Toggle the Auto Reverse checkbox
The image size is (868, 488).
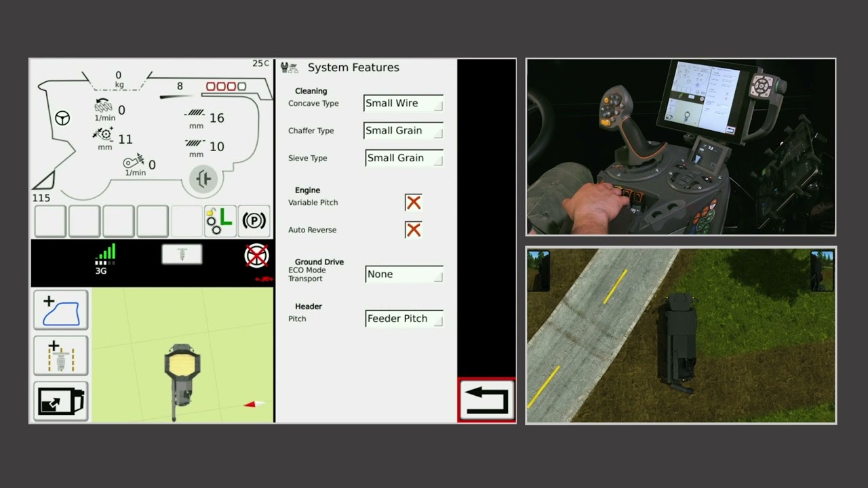coord(413,230)
